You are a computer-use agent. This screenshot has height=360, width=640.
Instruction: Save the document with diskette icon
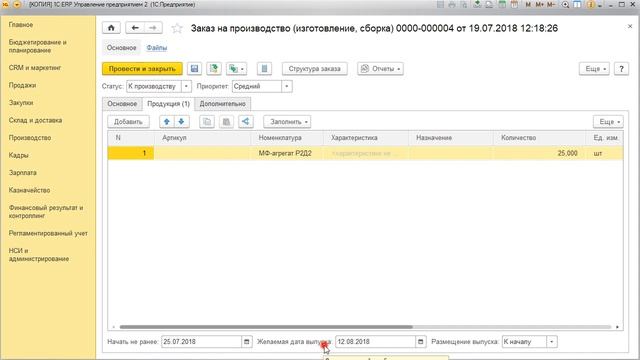[194, 69]
